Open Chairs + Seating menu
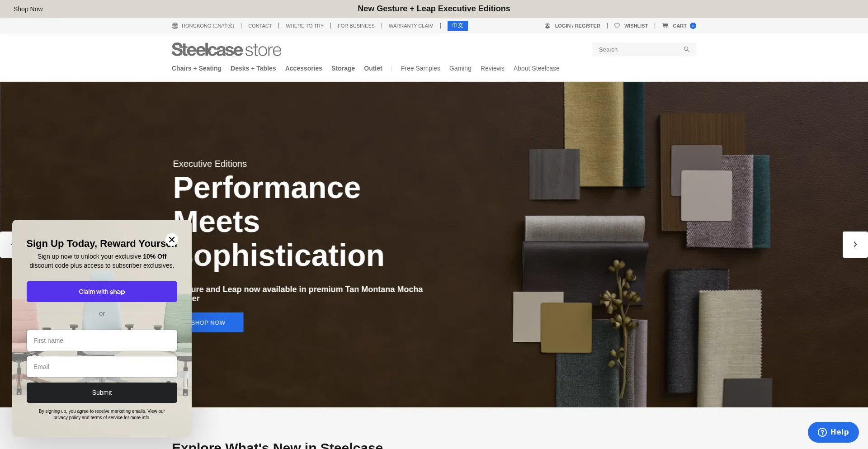 [197, 68]
